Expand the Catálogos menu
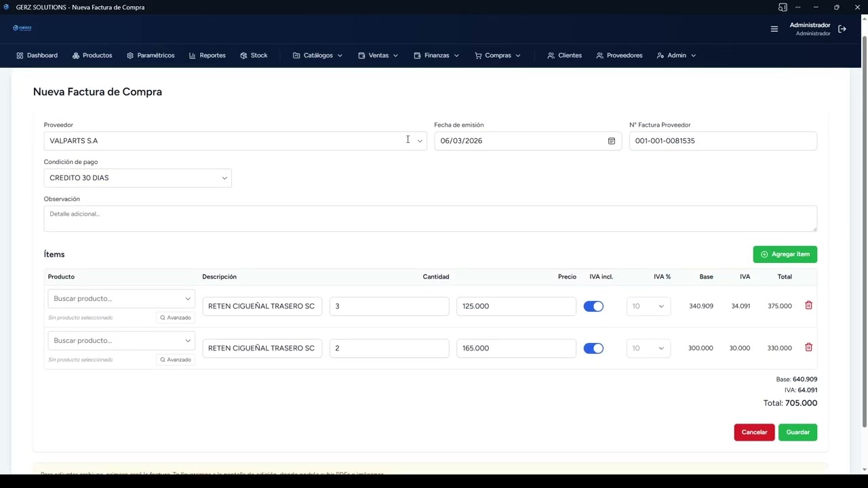This screenshot has height=488, width=868. [317, 56]
